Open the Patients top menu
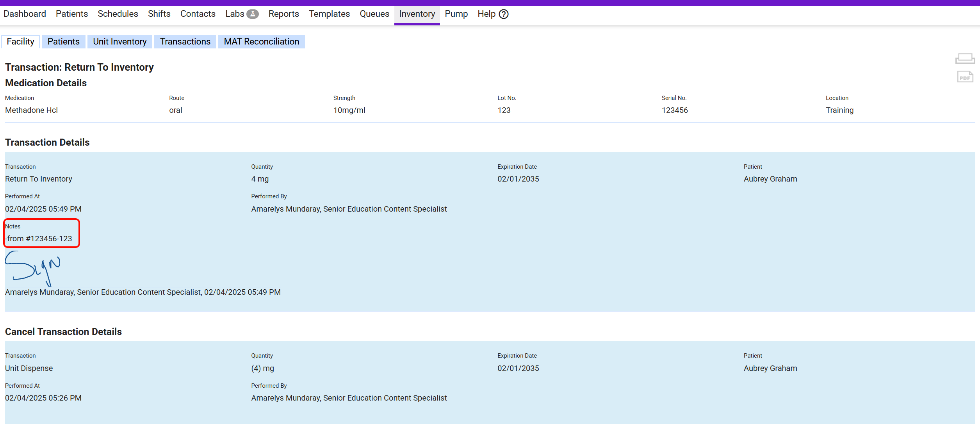The height and width of the screenshot is (424, 980). coord(71,14)
